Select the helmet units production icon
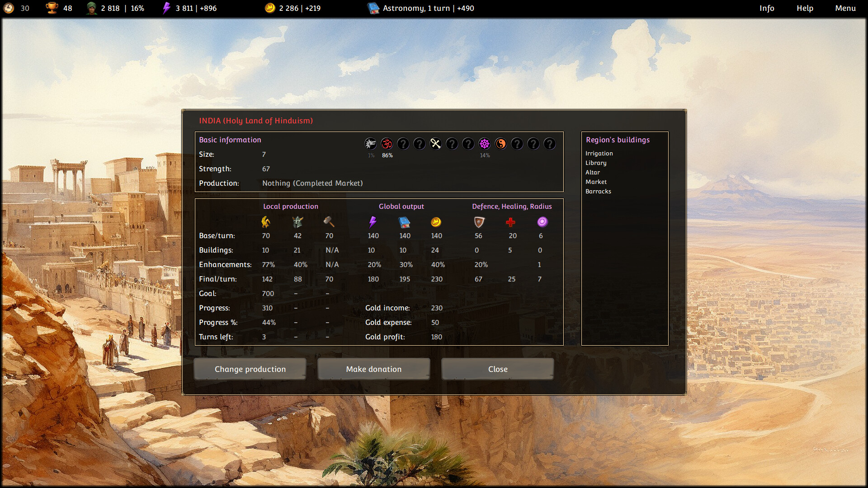 pos(297,222)
